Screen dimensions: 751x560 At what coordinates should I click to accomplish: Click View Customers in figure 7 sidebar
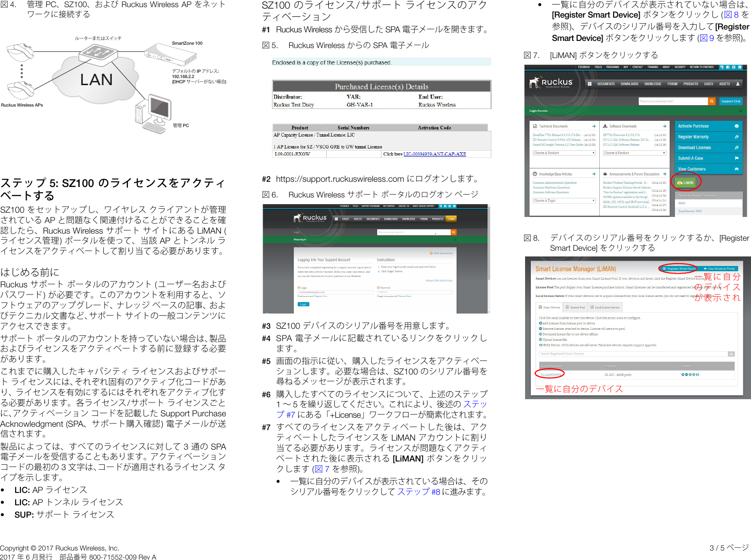point(708,169)
